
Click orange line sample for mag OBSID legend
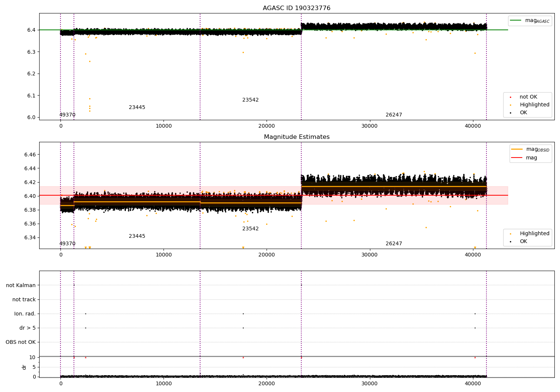[517, 149]
